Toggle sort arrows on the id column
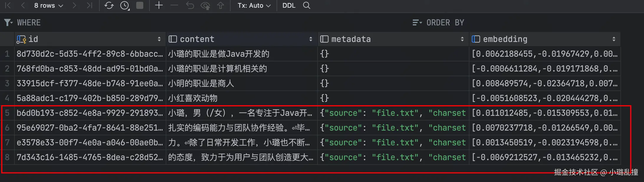644x182 pixels. pyautogui.click(x=159, y=39)
